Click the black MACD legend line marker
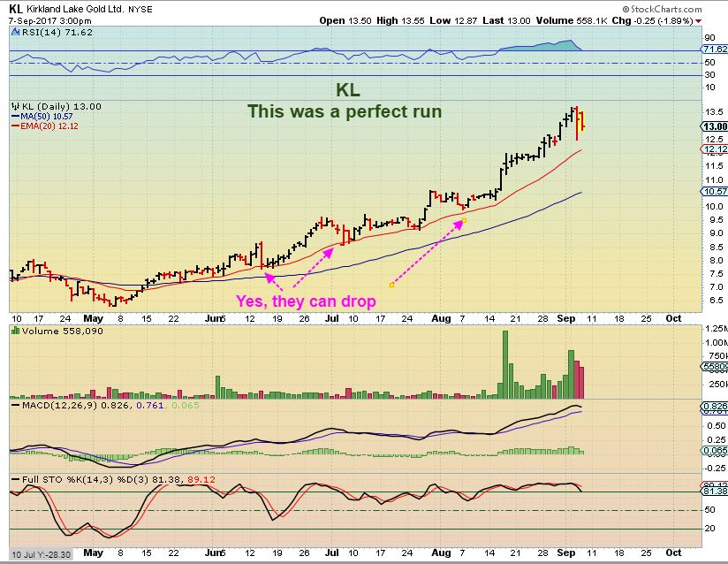This screenshot has width=728, height=564. pos(15,406)
